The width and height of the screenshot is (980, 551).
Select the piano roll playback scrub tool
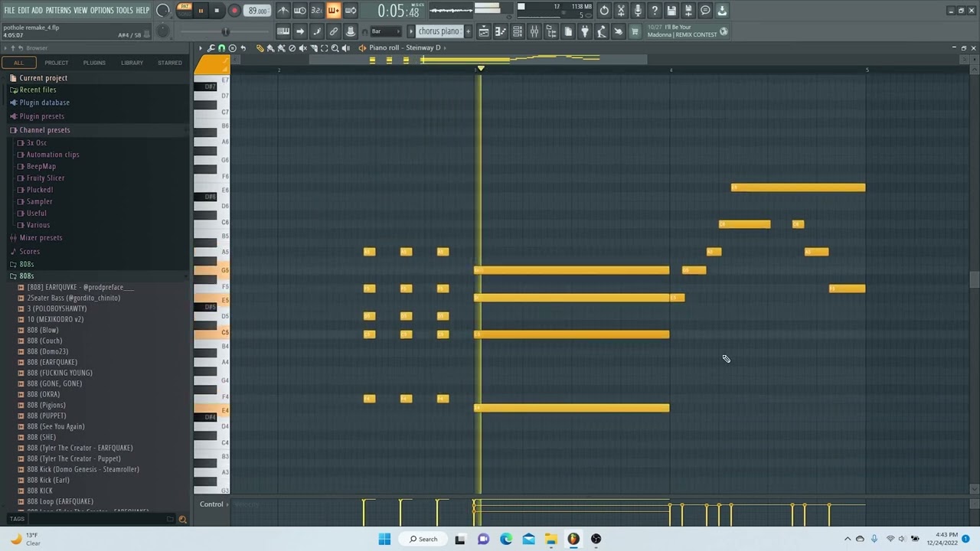pos(346,47)
